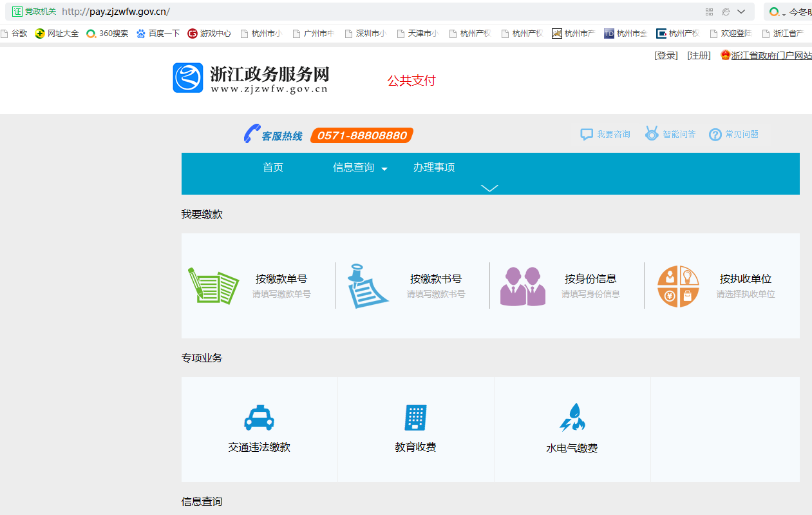This screenshot has width=812, height=515.
Task: Click the purple people icon for 按身份信息
Action: coord(523,286)
